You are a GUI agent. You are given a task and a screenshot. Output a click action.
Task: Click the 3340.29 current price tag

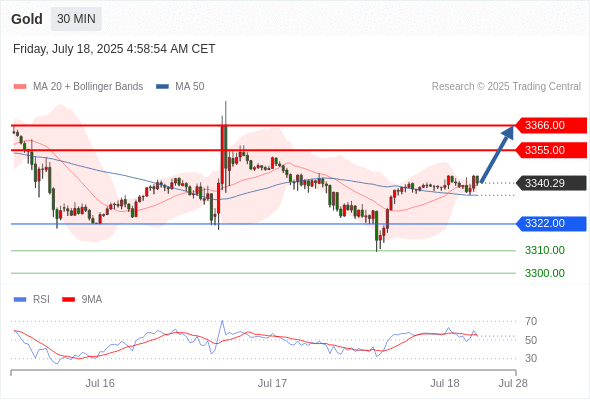[x=550, y=183]
